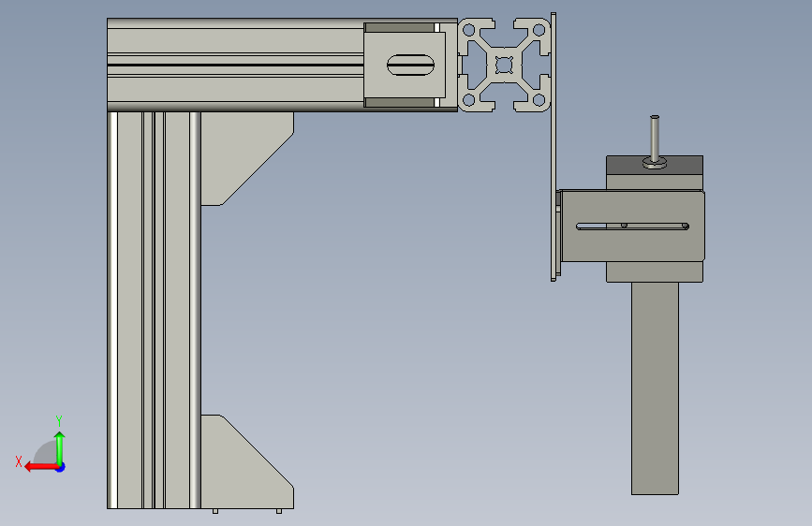Select the motor shaft pin on top

tap(655, 139)
